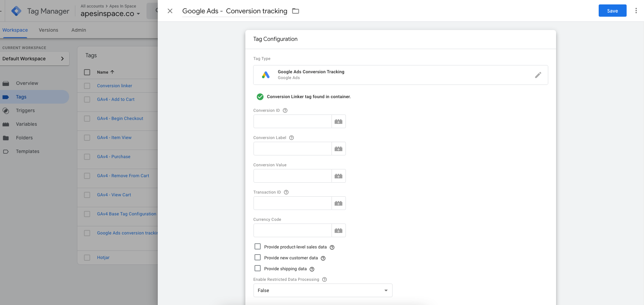
Task: Open Templates in the sidebar
Action: click(28, 151)
